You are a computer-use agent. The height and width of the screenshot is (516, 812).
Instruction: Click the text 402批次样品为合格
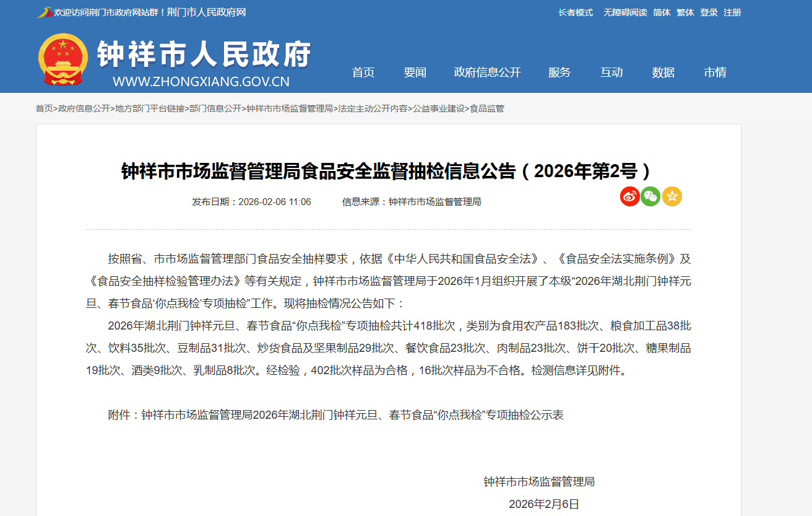coord(359,370)
